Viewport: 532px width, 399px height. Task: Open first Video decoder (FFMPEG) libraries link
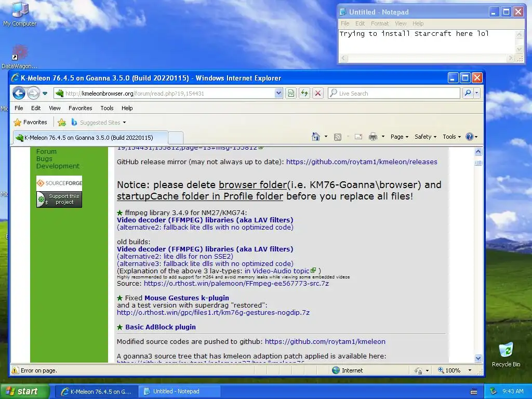tap(205, 220)
